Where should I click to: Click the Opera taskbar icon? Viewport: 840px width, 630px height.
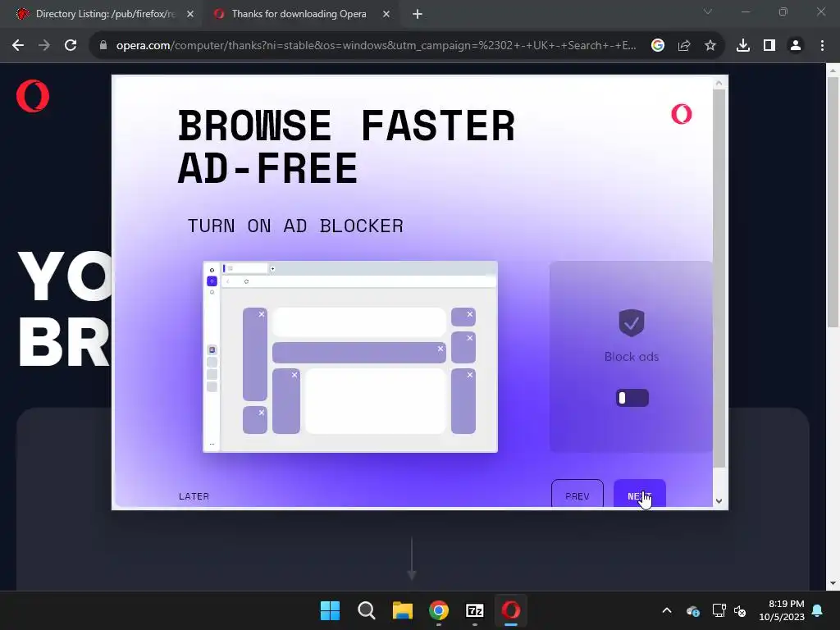[511, 610]
